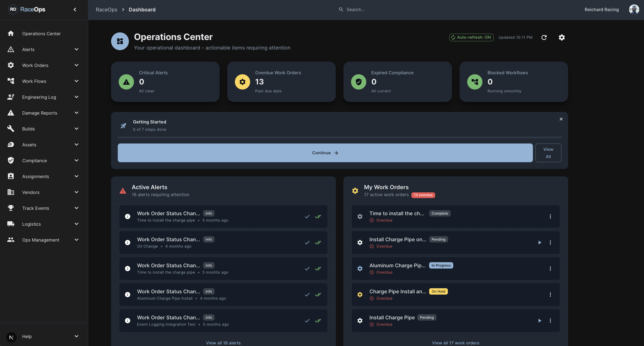Open search using the magnifier icon
The width and height of the screenshot is (644, 346).
coord(341,10)
